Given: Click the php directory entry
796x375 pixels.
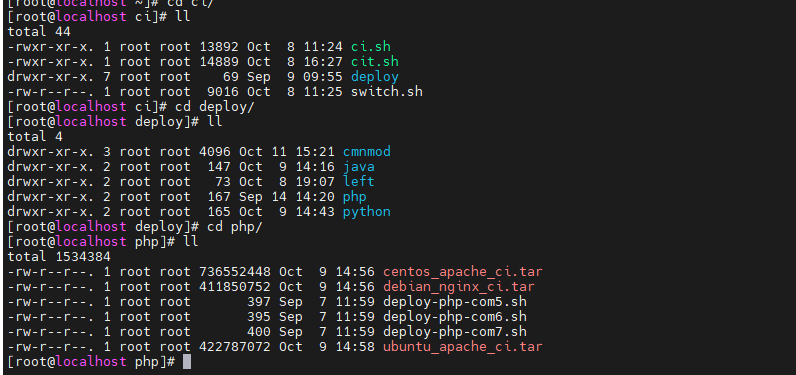Looking at the screenshot, I should (355, 197).
